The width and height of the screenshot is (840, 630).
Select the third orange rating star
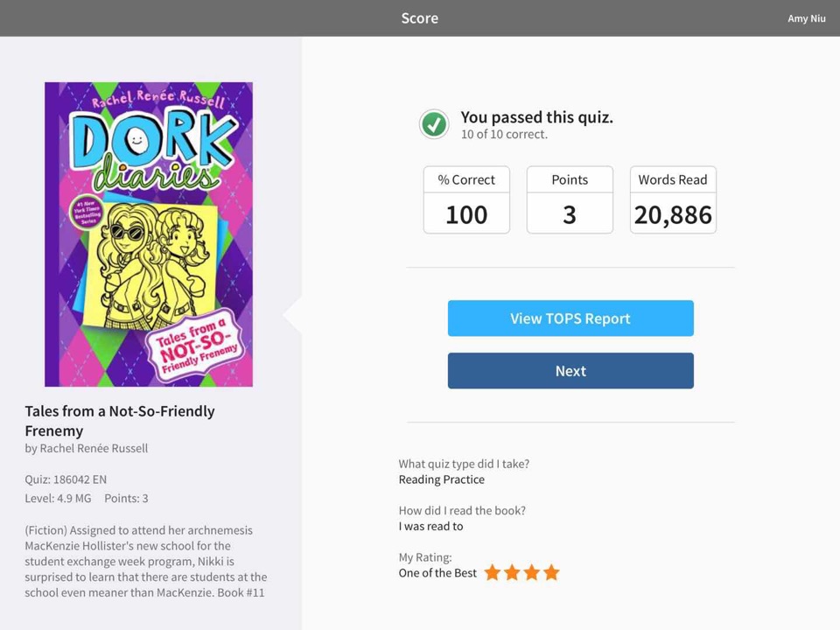(531, 572)
